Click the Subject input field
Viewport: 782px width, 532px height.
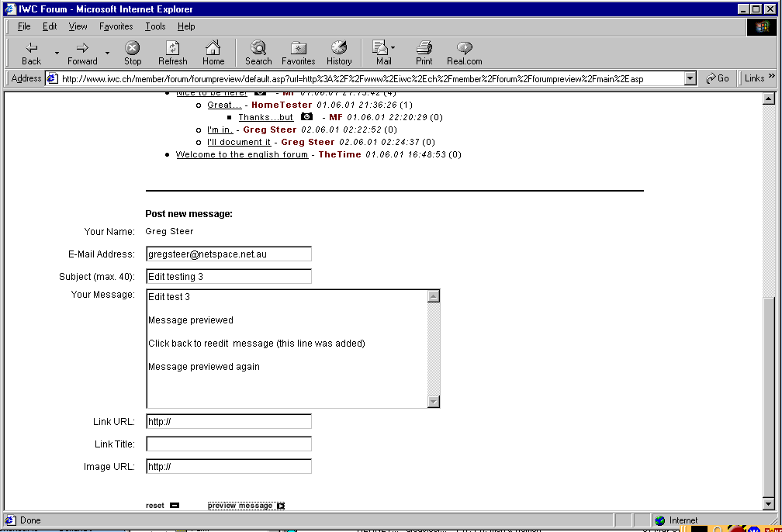pos(229,276)
